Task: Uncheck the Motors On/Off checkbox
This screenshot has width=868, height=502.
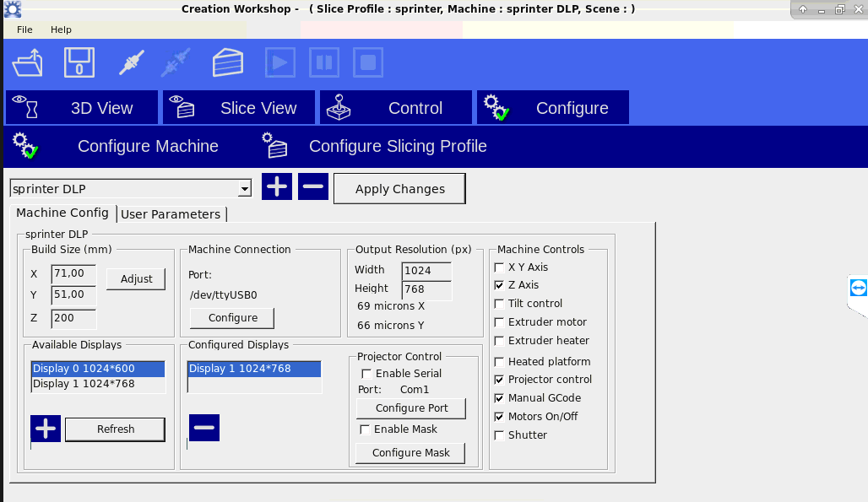Action: point(499,417)
